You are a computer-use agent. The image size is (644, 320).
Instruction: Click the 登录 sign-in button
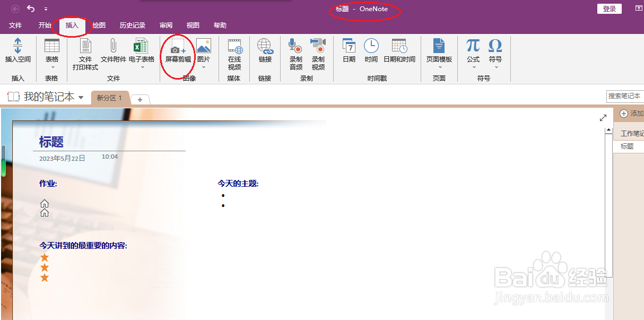tap(610, 9)
